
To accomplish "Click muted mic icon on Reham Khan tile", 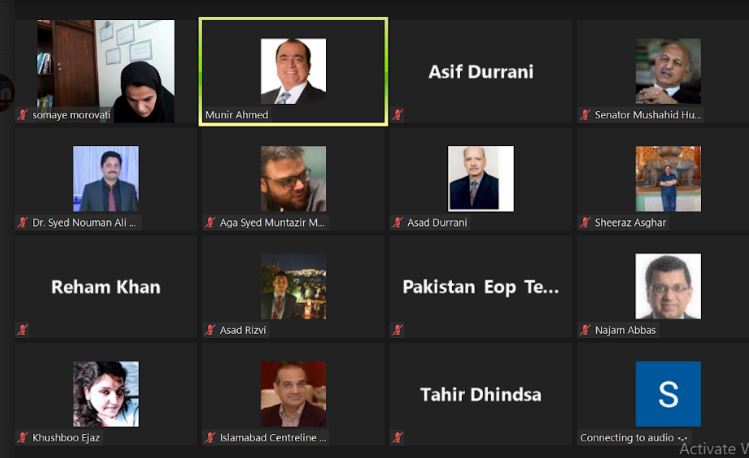I will click(22, 330).
